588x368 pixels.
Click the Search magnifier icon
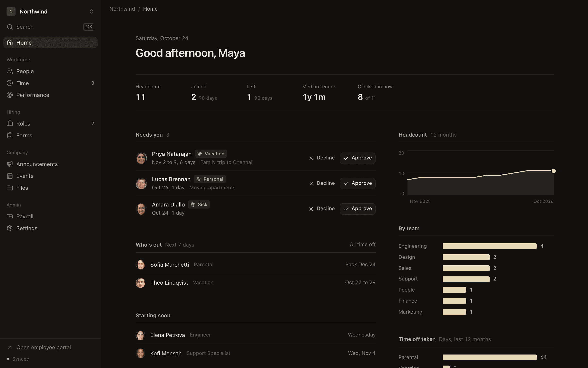tap(10, 27)
